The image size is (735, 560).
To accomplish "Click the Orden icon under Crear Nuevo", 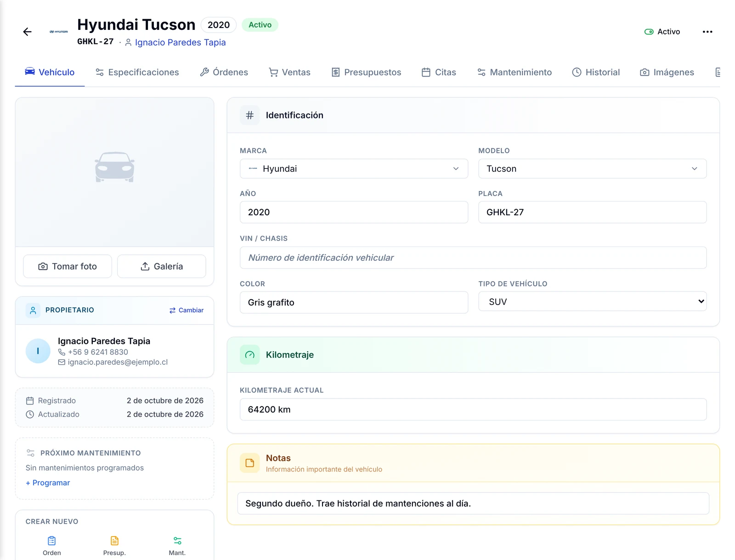I will tap(52, 541).
